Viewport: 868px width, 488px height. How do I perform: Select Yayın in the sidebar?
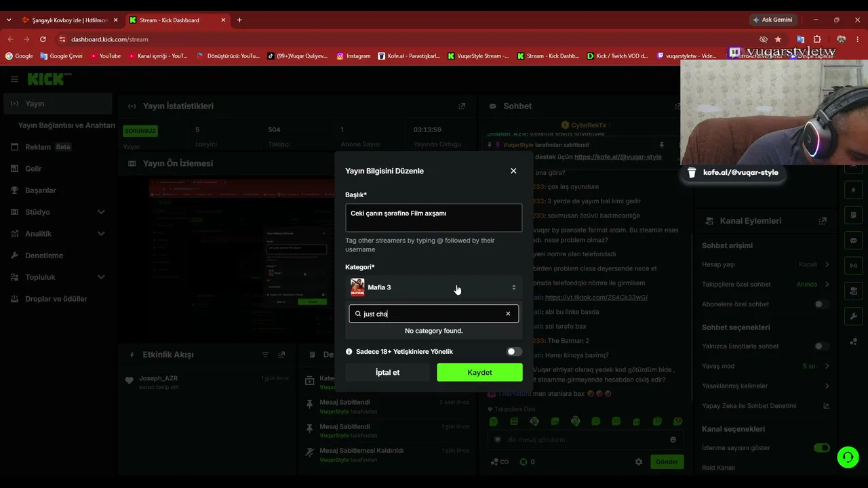[58, 104]
